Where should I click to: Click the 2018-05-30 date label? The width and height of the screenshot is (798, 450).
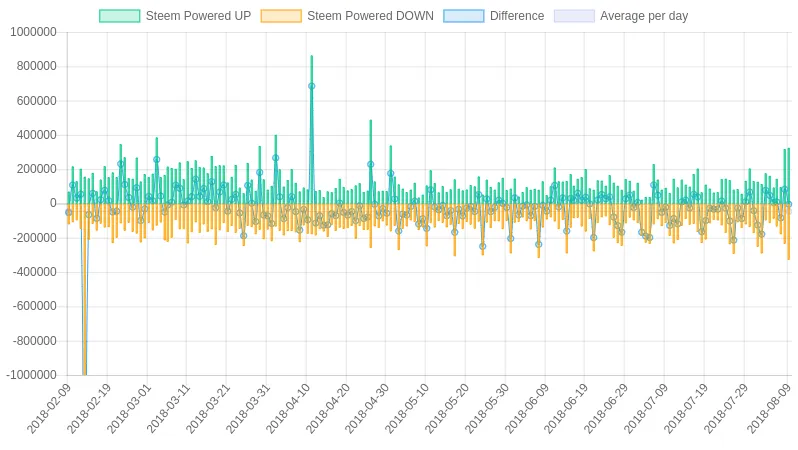[488, 408]
